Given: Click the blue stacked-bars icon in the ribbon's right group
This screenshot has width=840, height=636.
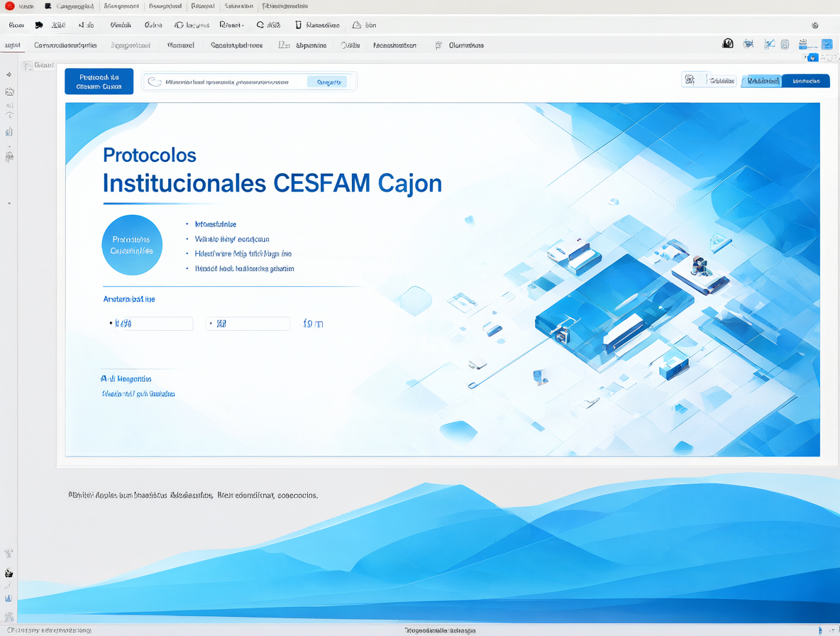Looking at the screenshot, I should (803, 44).
